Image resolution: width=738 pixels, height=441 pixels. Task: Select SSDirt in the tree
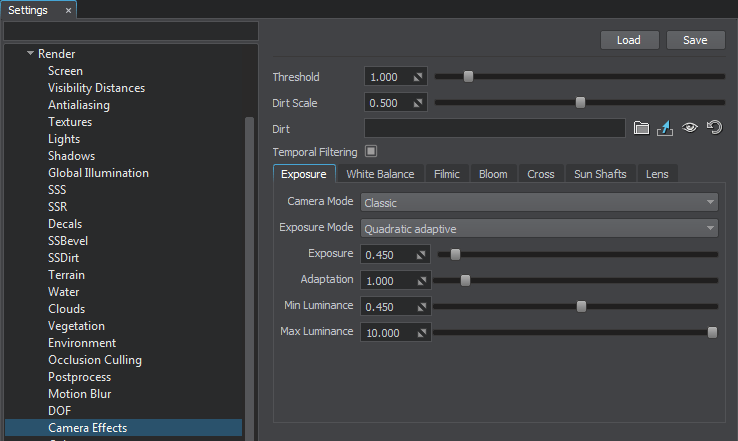point(64,257)
